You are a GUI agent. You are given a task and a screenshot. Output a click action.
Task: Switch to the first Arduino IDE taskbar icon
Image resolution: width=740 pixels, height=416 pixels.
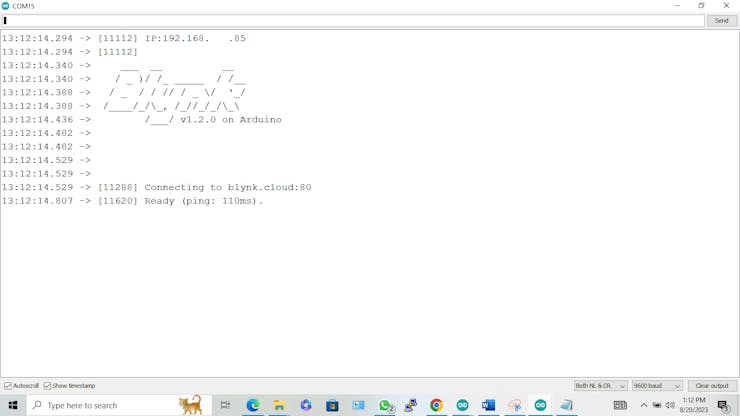[x=462, y=405]
